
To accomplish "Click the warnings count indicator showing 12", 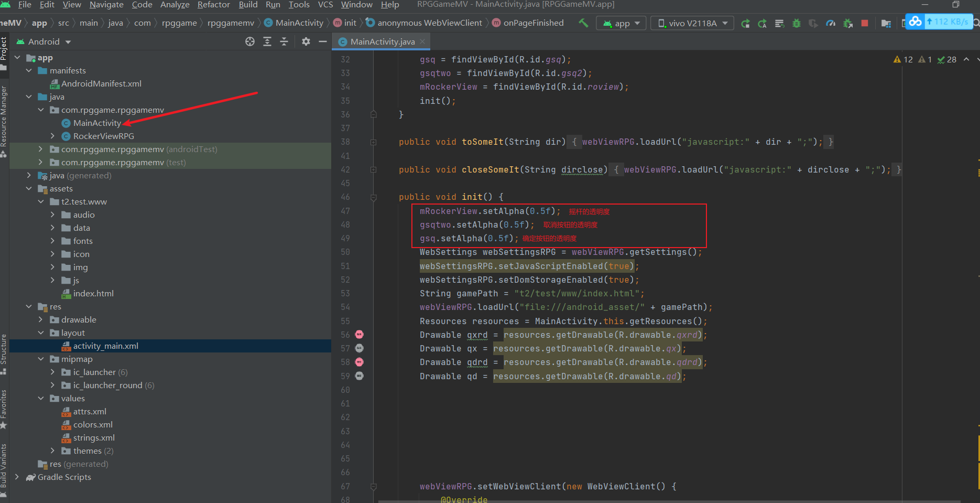I will click(903, 60).
